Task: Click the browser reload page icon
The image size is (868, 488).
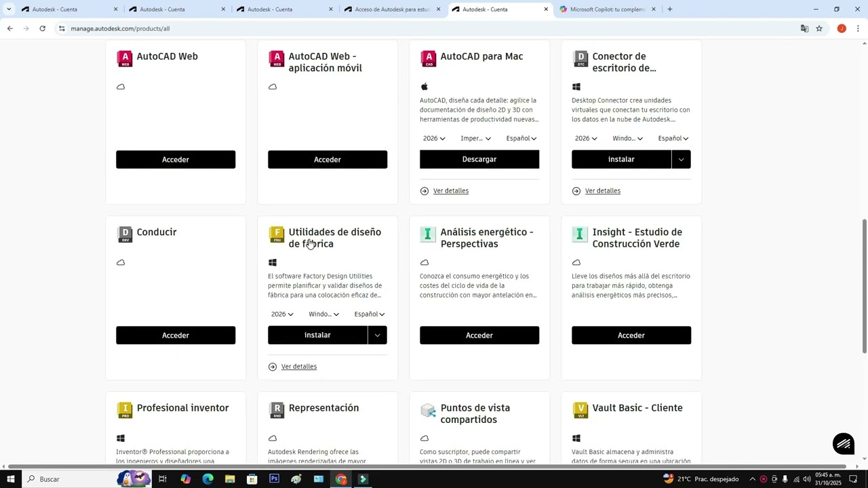Action: coord(42,28)
